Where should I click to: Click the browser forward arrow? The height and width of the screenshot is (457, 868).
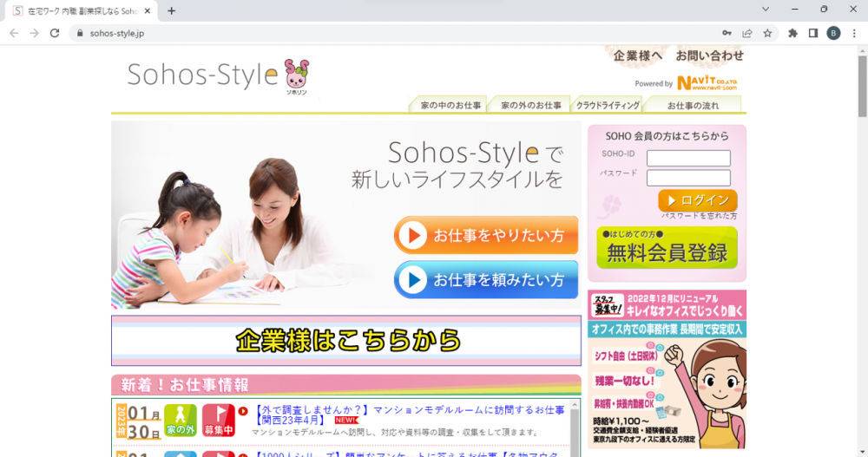35,33
